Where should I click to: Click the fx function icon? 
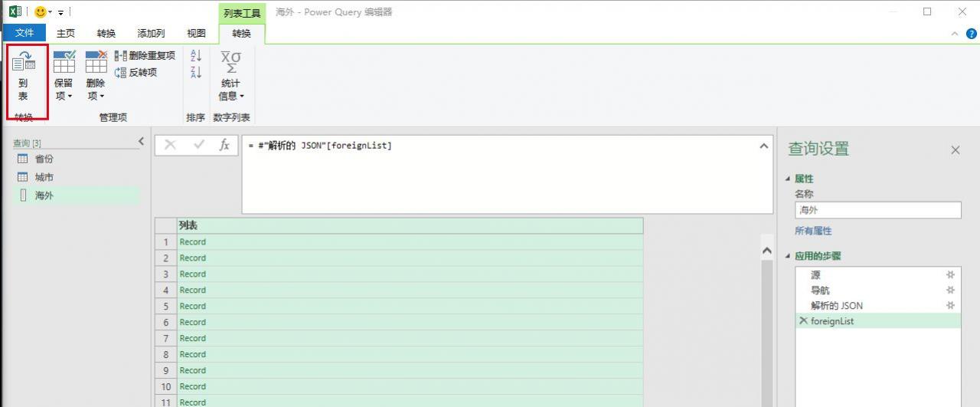(x=224, y=145)
